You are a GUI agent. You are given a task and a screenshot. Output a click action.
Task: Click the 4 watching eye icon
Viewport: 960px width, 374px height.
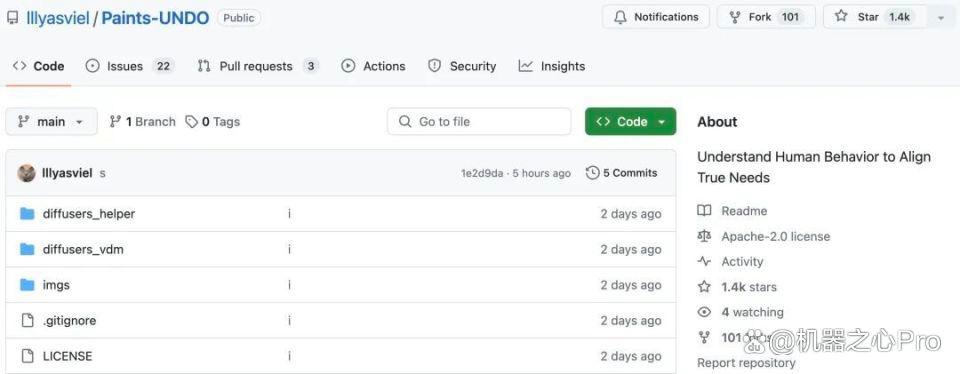tap(704, 312)
